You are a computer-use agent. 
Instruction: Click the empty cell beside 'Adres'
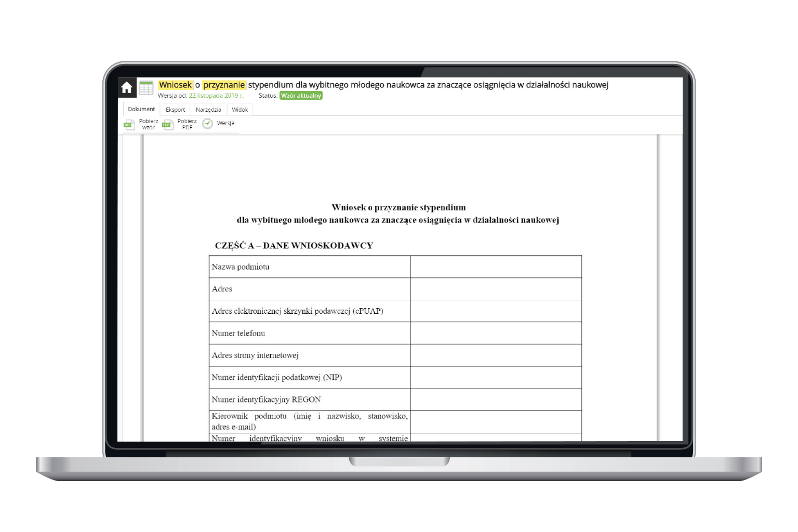pos(496,289)
